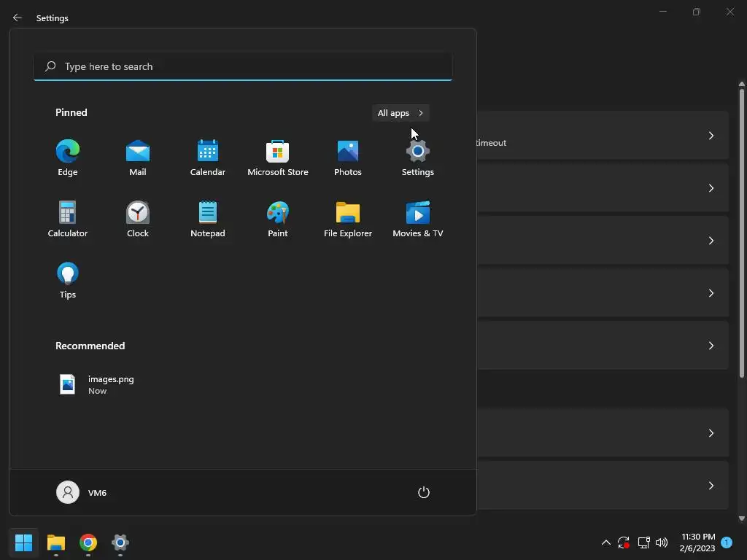This screenshot has height=560, width=747.
Task: Open the Clock app
Action: [138, 219]
